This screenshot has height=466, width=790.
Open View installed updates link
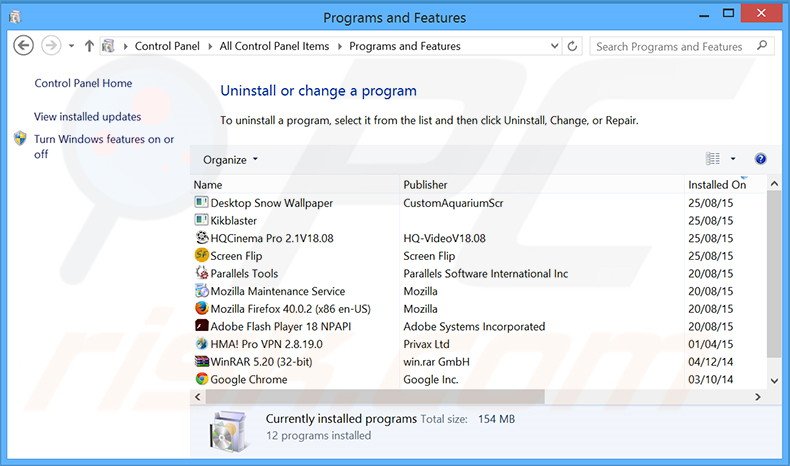tap(88, 116)
